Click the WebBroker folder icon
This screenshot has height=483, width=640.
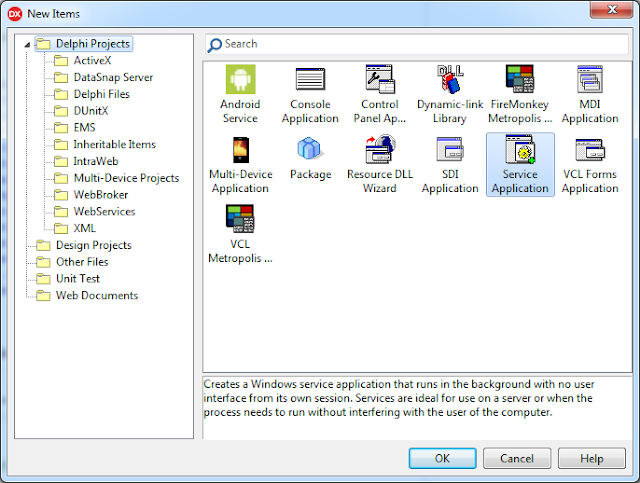(x=61, y=195)
